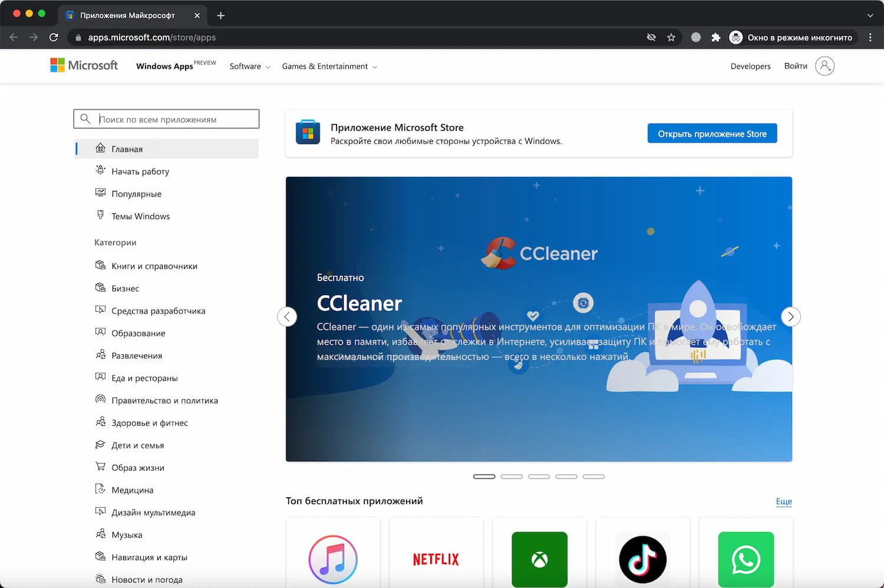
Task: Click the Навигация и карты icon
Action: (100, 557)
